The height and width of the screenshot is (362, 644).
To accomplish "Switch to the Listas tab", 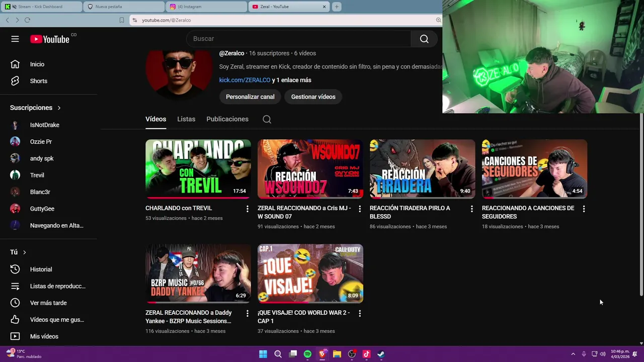I will (186, 119).
